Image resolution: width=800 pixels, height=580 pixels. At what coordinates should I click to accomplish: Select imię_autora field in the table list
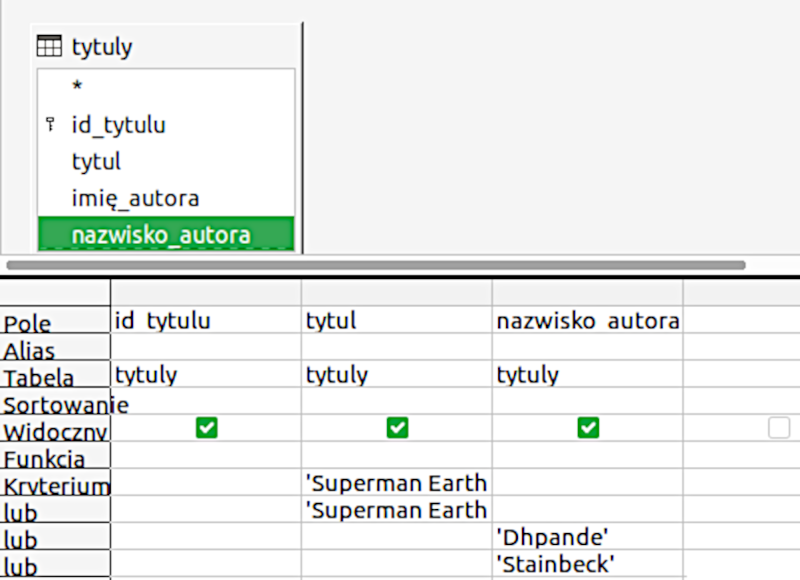(x=135, y=198)
